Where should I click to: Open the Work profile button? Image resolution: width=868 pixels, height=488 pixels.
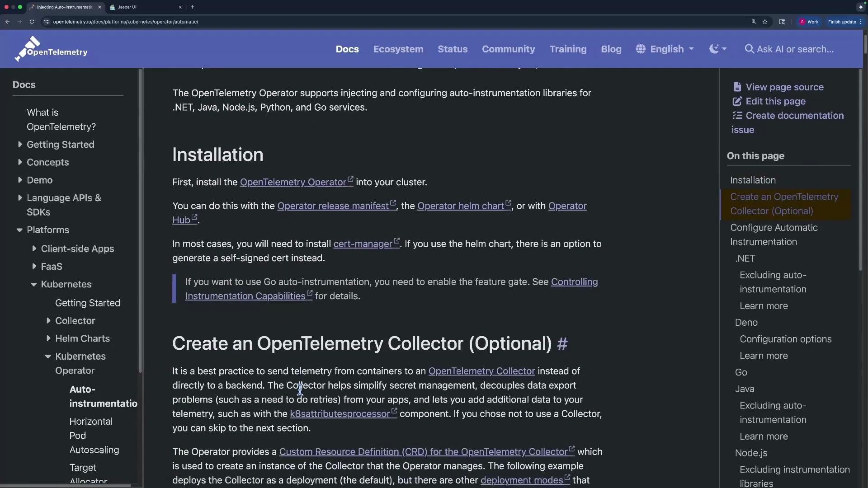[x=809, y=22]
